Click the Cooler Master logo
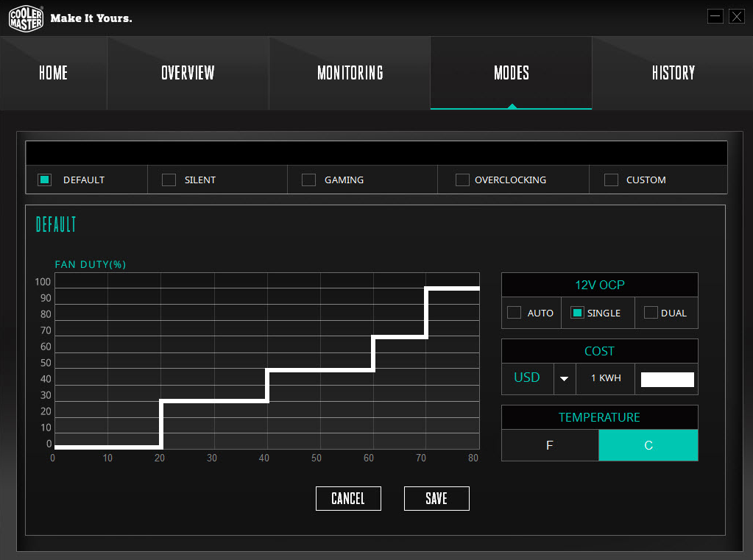Screen dimensions: 753x560 coord(26,18)
